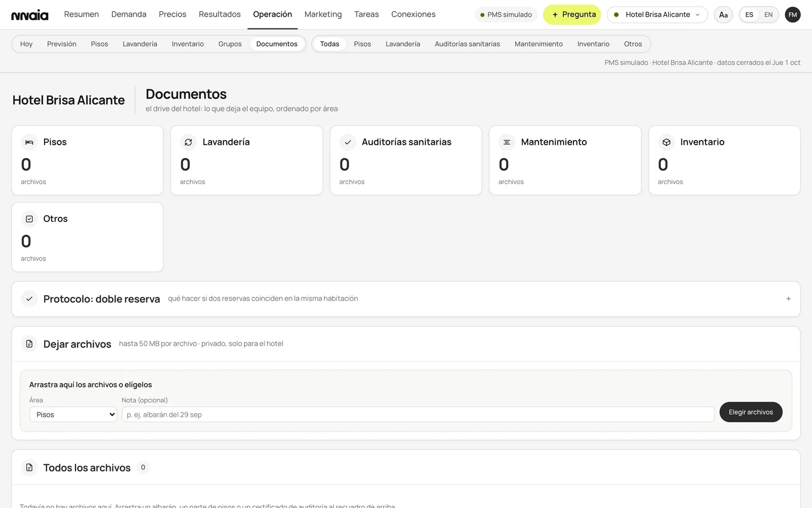
Task: Filter documents by Mantenimiento
Action: coord(538,44)
